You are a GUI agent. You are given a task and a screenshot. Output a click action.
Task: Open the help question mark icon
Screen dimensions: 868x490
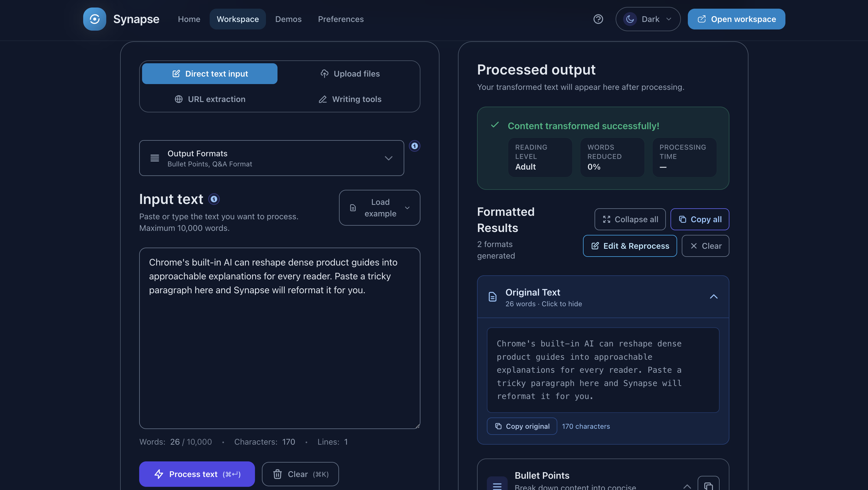(x=598, y=19)
